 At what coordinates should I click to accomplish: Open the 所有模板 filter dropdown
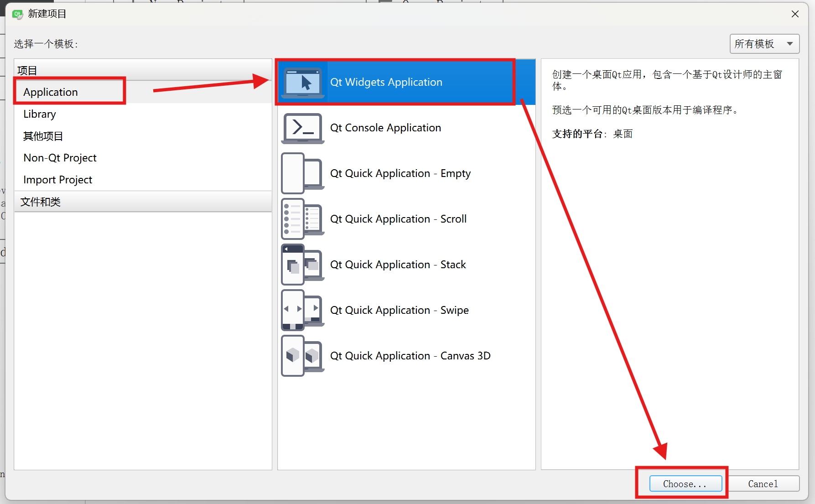click(764, 44)
